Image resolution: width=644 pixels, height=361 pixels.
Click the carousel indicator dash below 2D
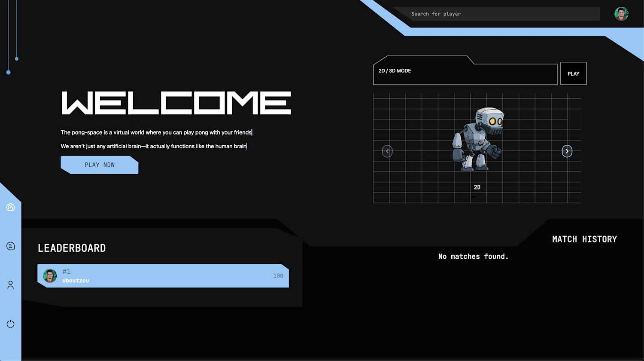pos(474,197)
